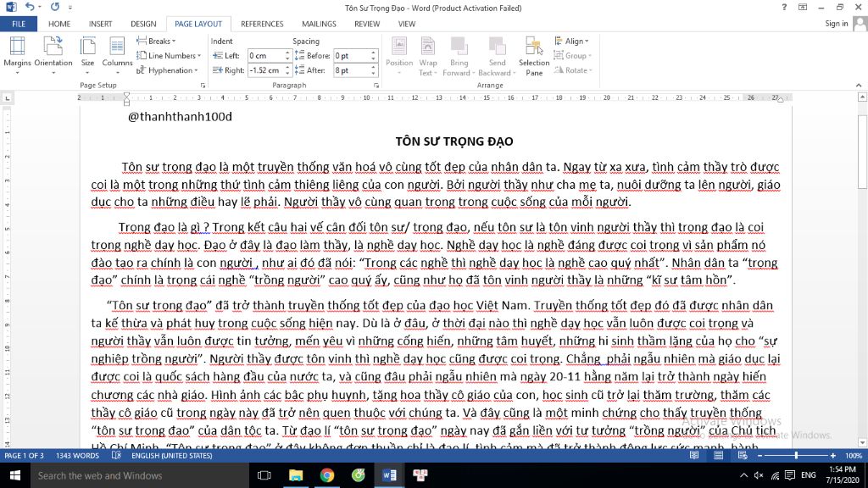Click PAGE 1 OF 3 status indicator

coord(25,456)
